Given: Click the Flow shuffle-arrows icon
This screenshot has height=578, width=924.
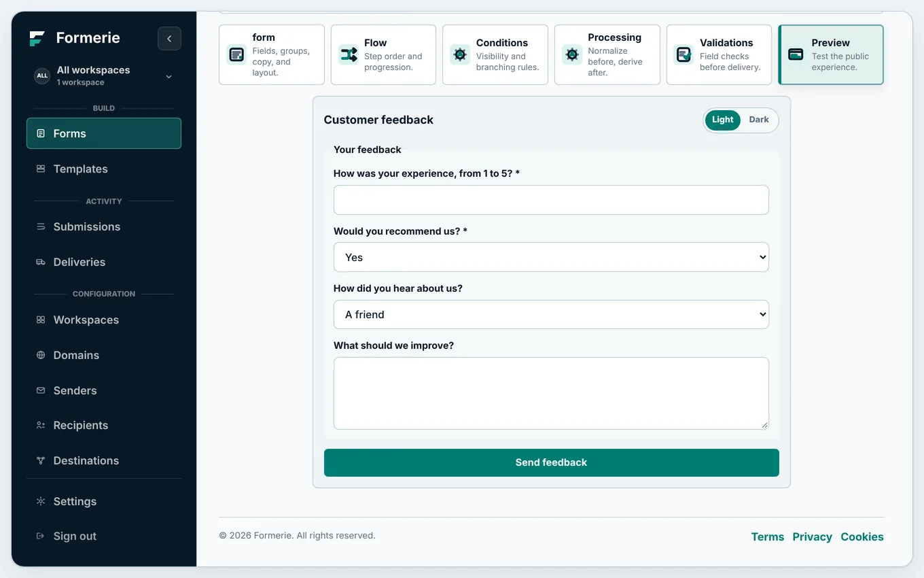Looking at the screenshot, I should [349, 54].
